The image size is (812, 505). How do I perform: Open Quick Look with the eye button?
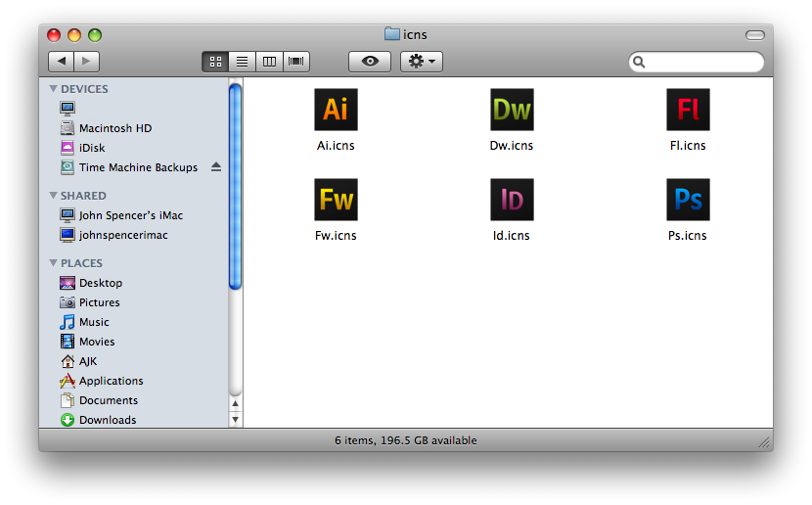(370, 62)
